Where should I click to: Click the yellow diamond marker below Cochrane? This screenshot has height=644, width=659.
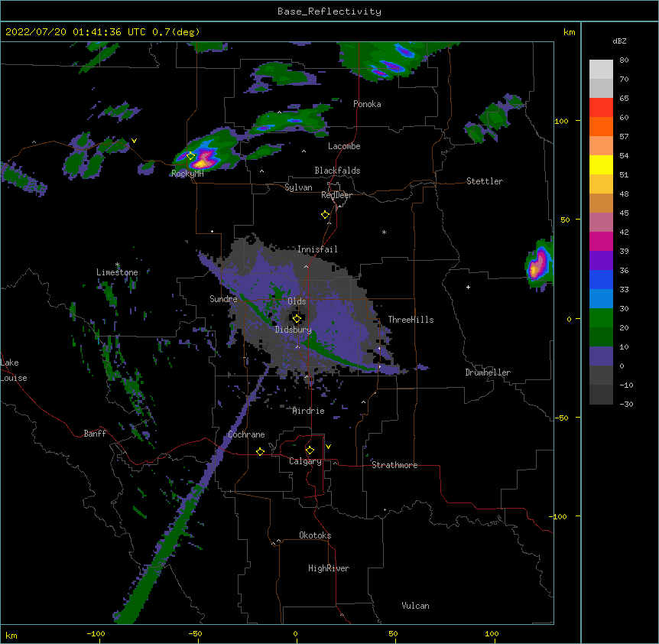(260, 451)
